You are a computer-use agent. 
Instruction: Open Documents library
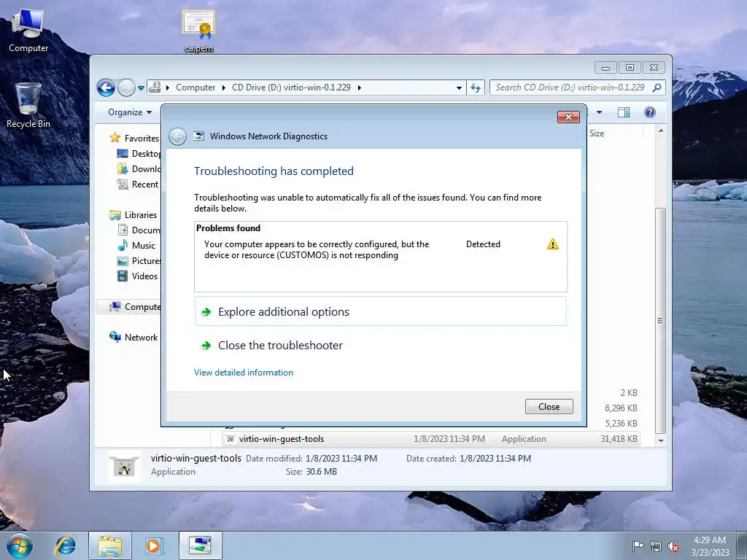pyautogui.click(x=139, y=230)
